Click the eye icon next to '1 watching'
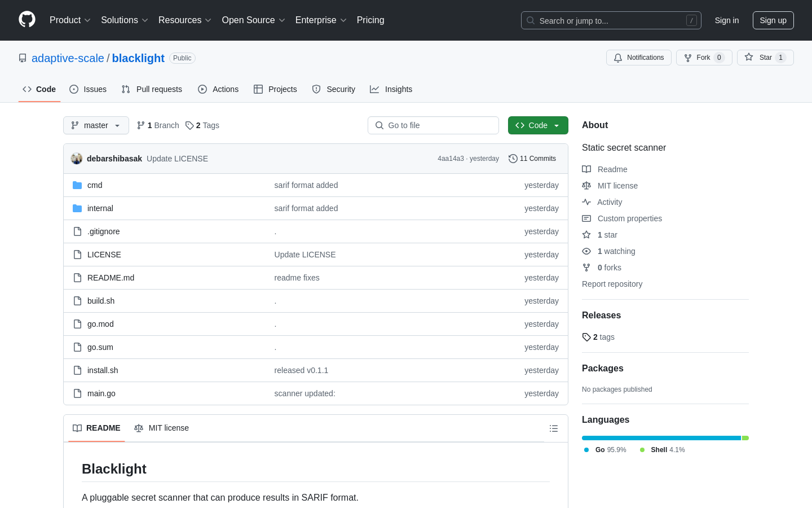Viewport: 812px width, 508px height. coord(586,251)
